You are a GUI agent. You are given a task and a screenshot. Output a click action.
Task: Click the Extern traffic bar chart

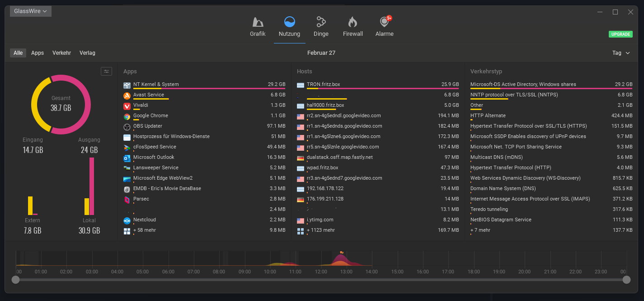(x=33, y=205)
